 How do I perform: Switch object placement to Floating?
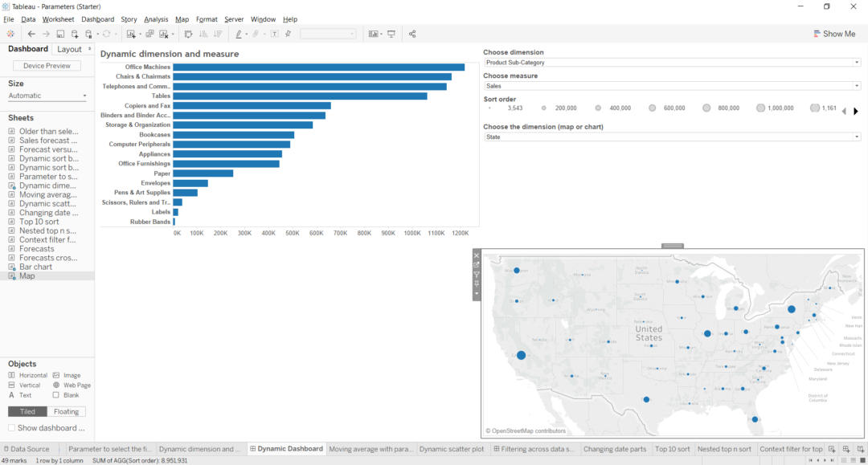click(65, 411)
